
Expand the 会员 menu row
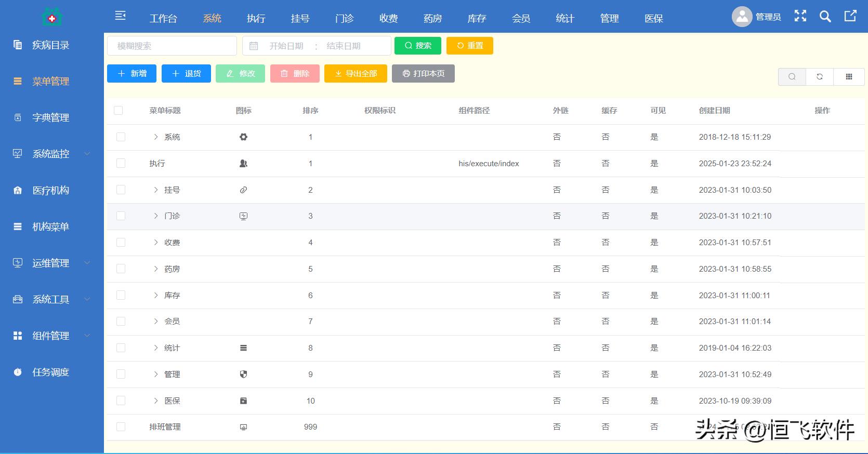click(155, 322)
